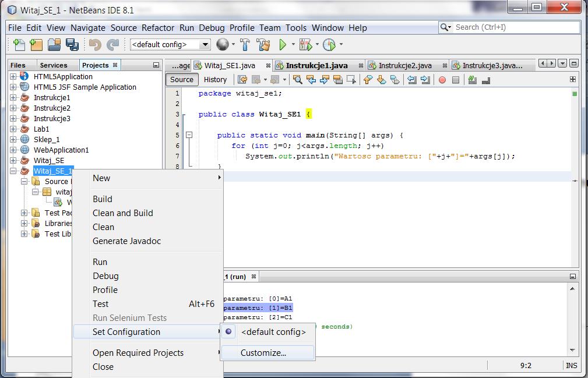
Task: Open the Navigate menu
Action: tap(88, 28)
